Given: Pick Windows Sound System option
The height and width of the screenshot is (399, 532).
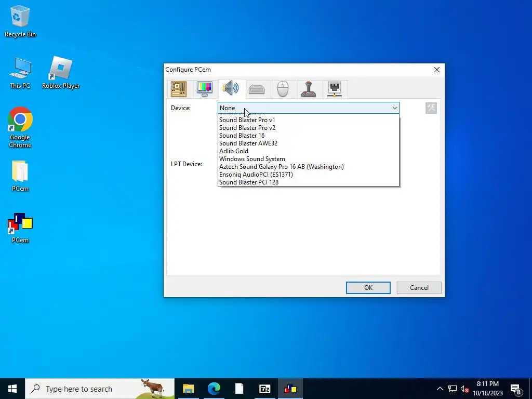Looking at the screenshot, I should pos(309,159).
